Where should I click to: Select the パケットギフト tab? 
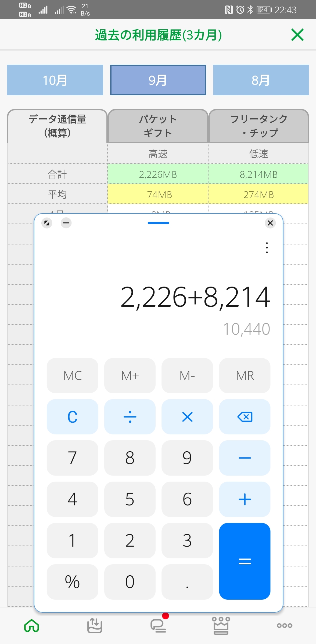[158, 126]
